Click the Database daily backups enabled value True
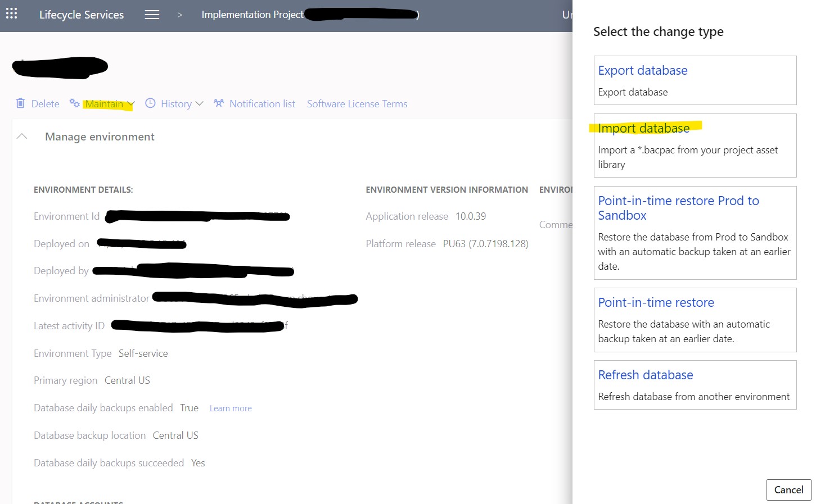This screenshot has height=504, width=834. click(x=189, y=408)
